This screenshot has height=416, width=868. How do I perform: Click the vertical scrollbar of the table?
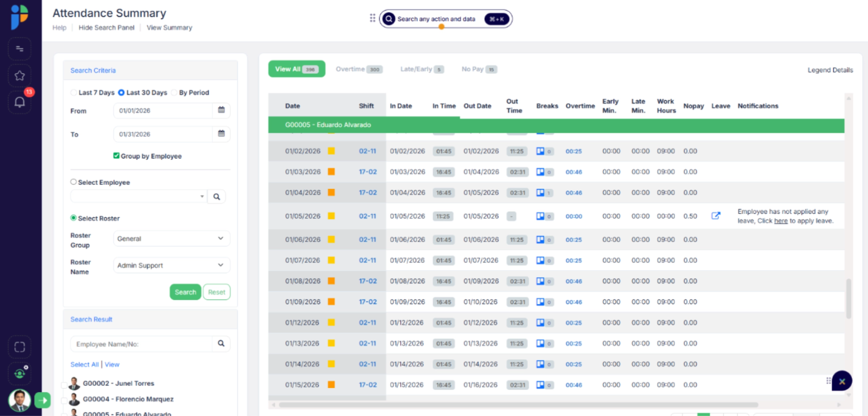[x=849, y=299]
